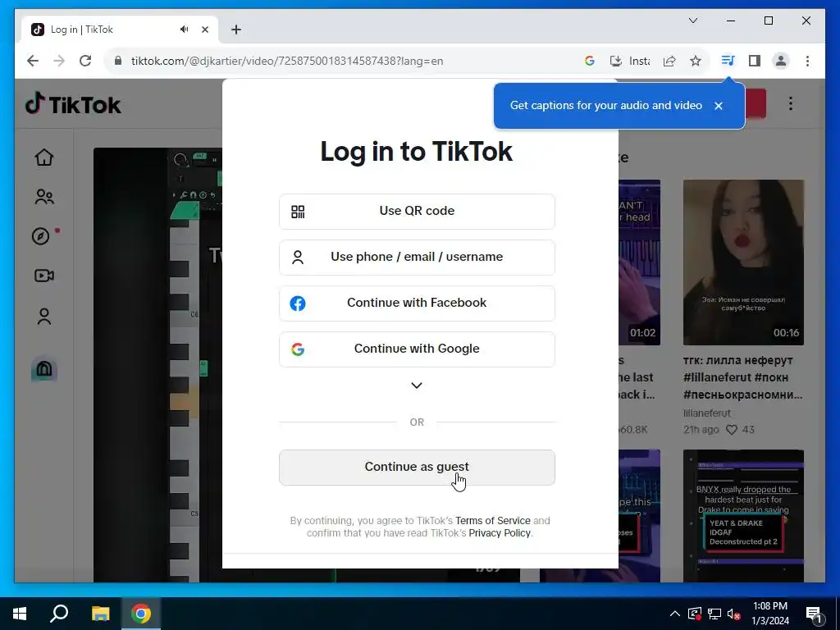Like the video with 43 likes
Image resolution: width=840 pixels, height=630 pixels.
click(x=731, y=430)
